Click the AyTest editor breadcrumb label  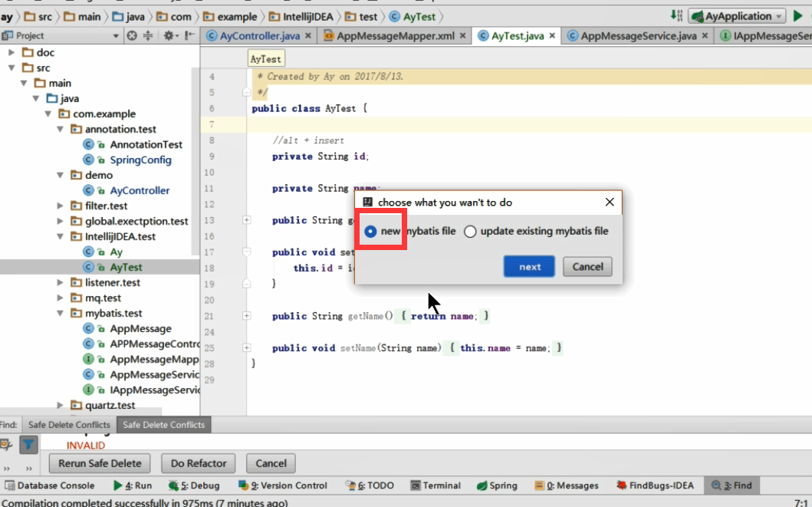point(265,59)
